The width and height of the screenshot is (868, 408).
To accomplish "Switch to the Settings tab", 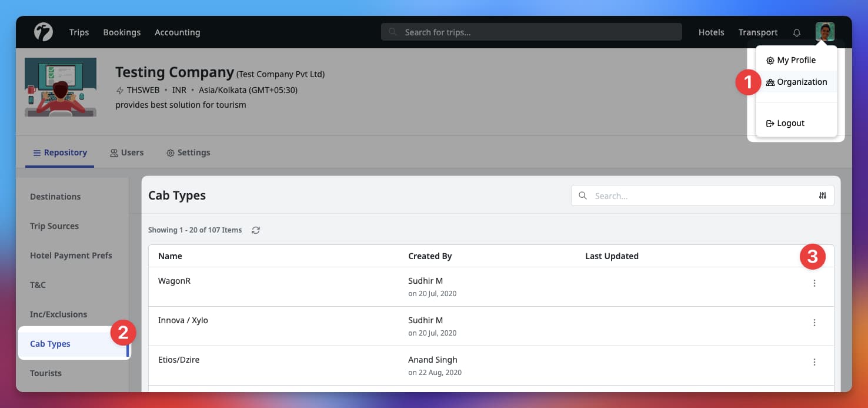I will [188, 152].
